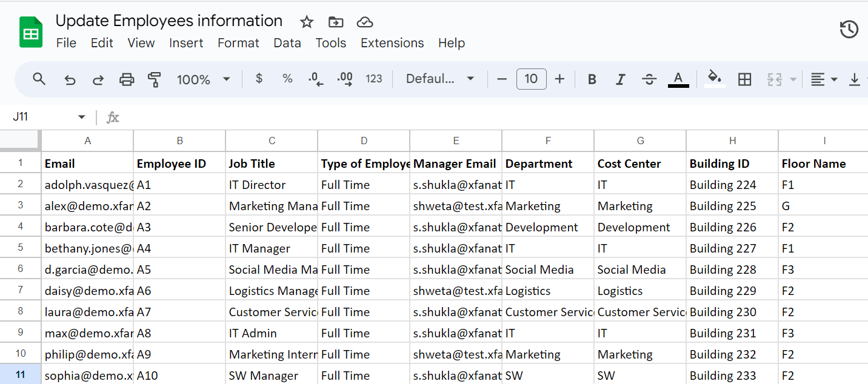
Task: Format values as currency
Action: 259,79
